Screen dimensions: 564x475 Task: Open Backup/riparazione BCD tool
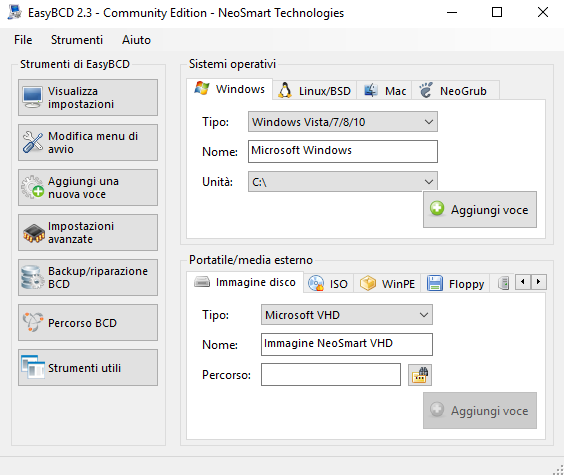(x=88, y=277)
